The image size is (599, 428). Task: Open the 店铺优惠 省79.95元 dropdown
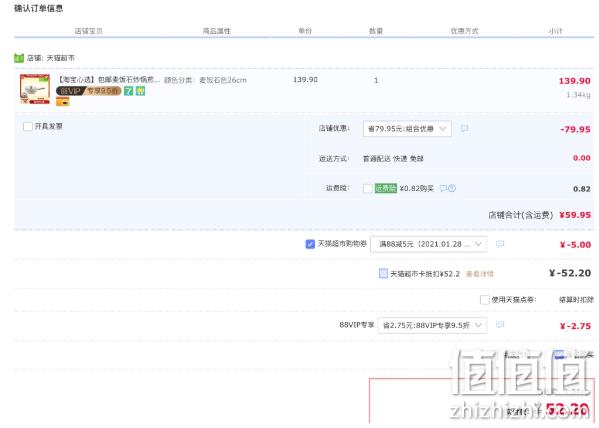coord(407,129)
